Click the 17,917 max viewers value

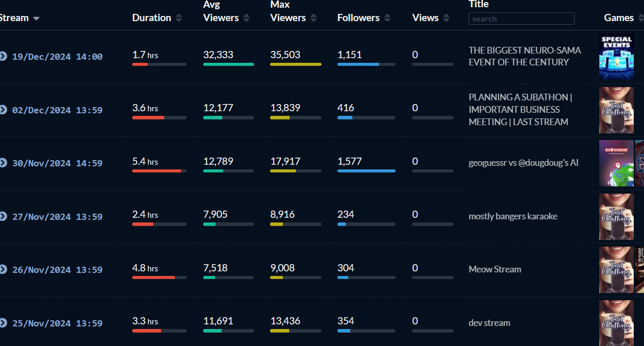pyautogui.click(x=285, y=161)
